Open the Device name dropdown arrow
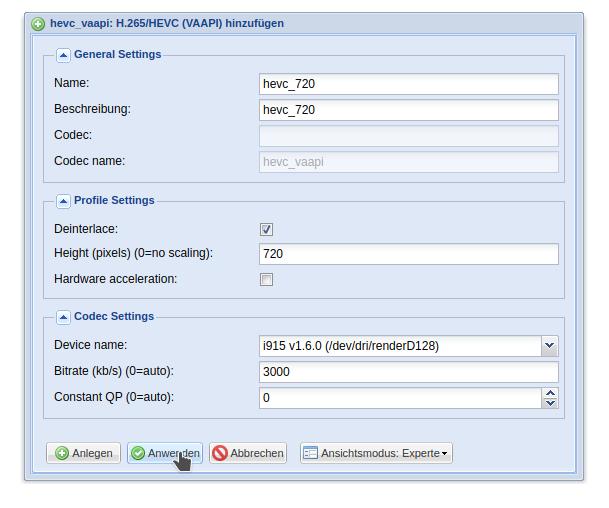This screenshot has width=609, height=508. pyautogui.click(x=550, y=346)
